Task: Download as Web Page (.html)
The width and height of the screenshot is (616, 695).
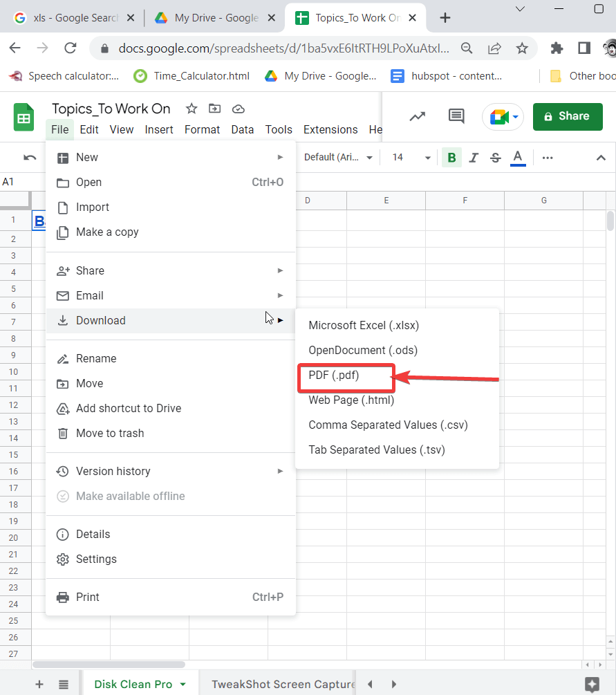Action: (397, 400)
